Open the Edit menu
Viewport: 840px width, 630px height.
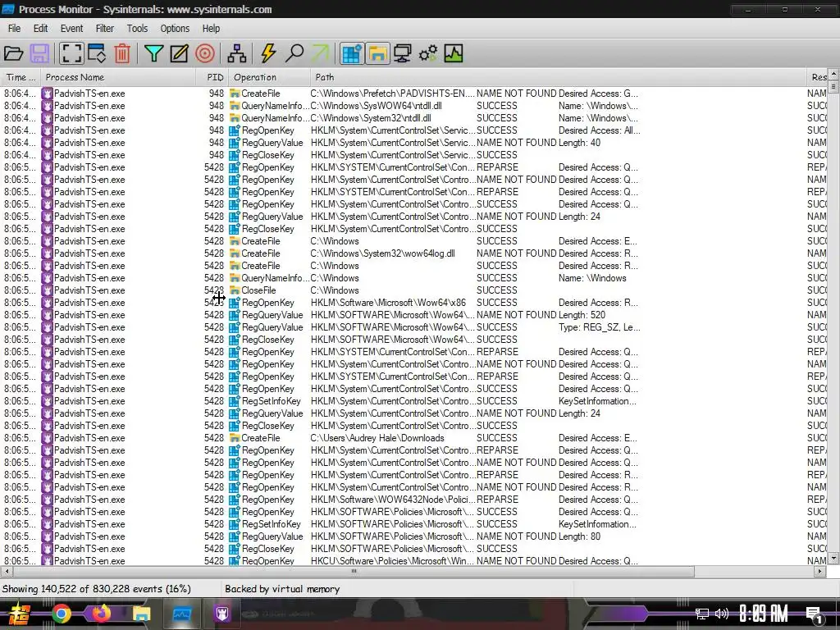[x=41, y=29]
